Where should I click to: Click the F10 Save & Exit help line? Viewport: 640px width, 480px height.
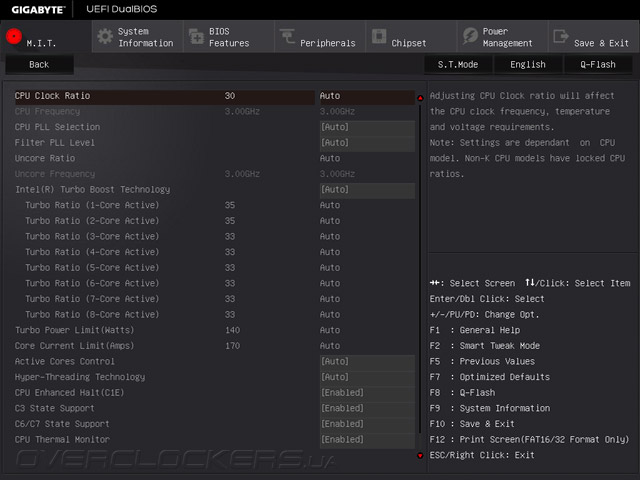472,424
